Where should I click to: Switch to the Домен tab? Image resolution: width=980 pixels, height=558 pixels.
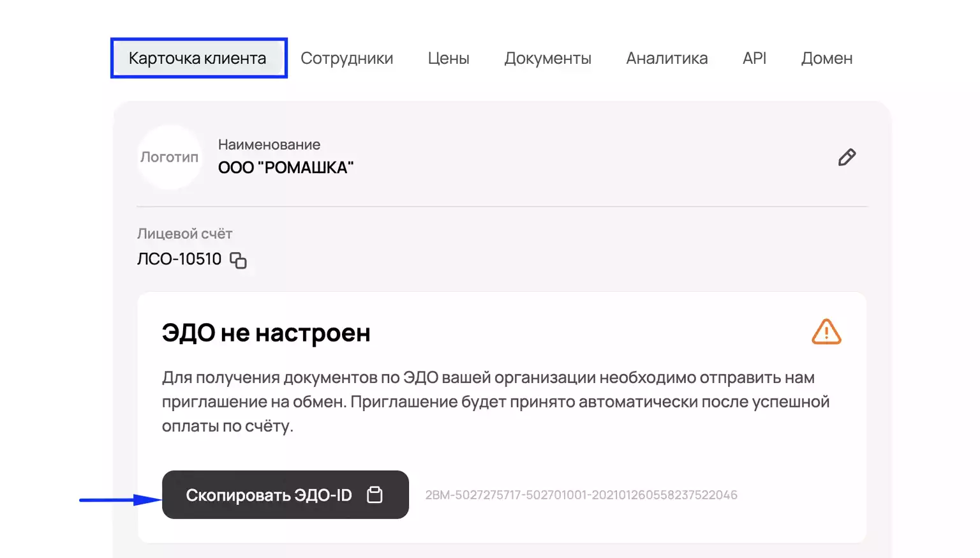click(827, 58)
